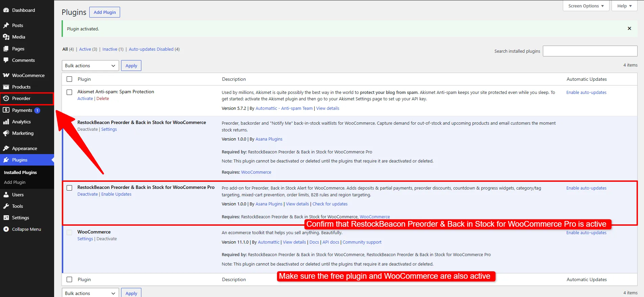This screenshot has height=297, width=644.
Task: Open WooCommerce Community support link
Action: (362, 242)
